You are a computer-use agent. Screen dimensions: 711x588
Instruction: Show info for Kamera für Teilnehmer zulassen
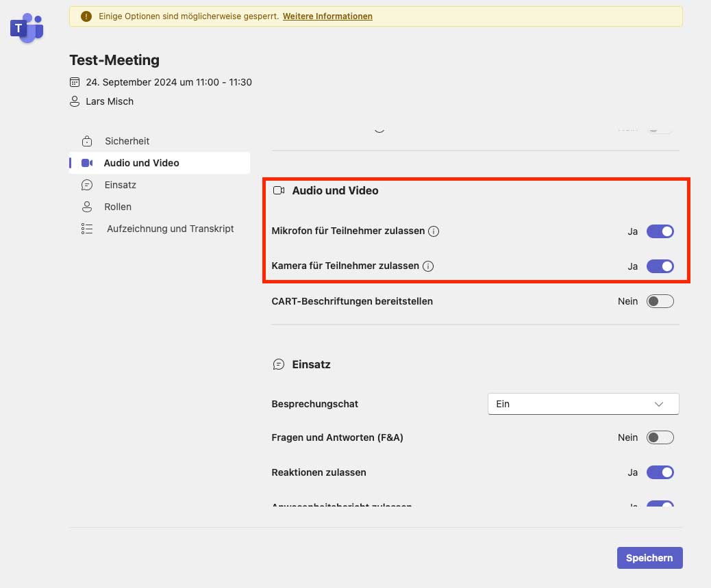coord(428,266)
